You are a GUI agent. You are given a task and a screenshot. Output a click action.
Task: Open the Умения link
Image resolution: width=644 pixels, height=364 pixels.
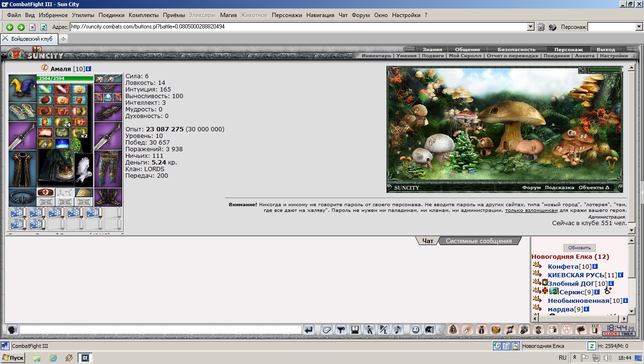point(406,55)
